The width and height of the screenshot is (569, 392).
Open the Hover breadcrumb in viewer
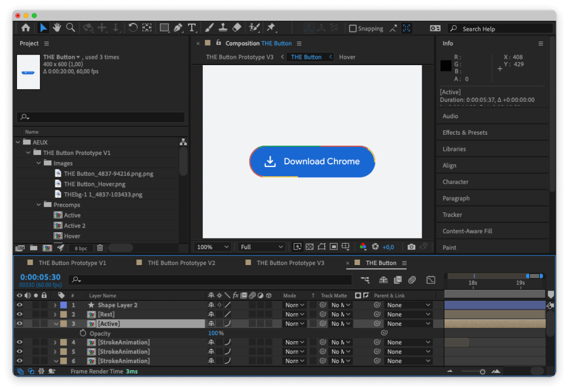[x=347, y=57]
